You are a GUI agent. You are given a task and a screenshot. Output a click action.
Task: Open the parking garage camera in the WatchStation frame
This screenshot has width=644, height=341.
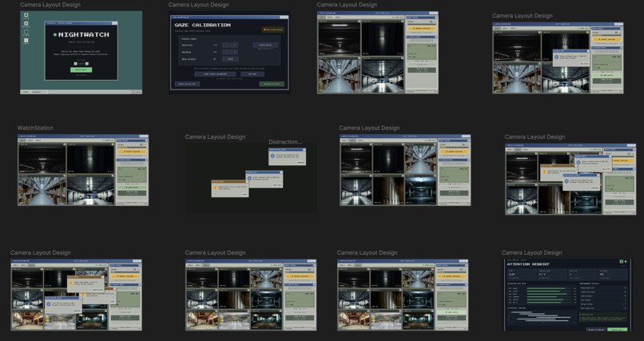[x=90, y=190]
